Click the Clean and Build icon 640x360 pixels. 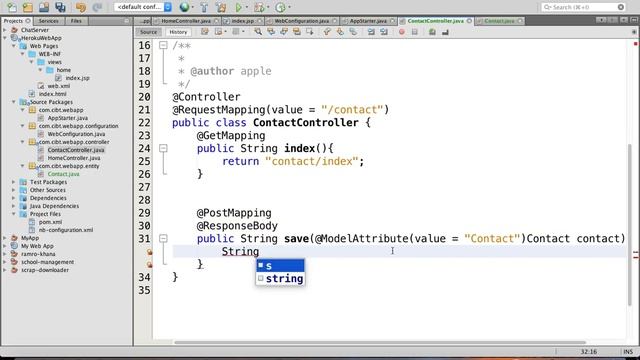[221, 7]
